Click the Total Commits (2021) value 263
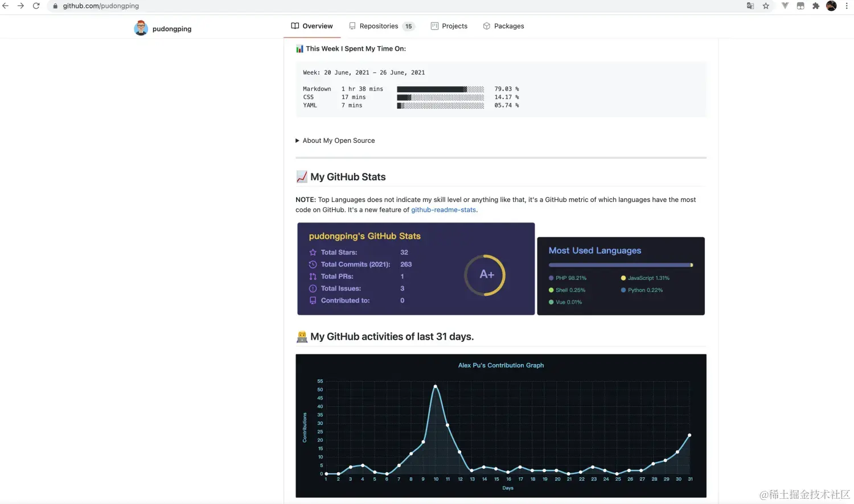Image resolution: width=854 pixels, height=504 pixels. 406,265
